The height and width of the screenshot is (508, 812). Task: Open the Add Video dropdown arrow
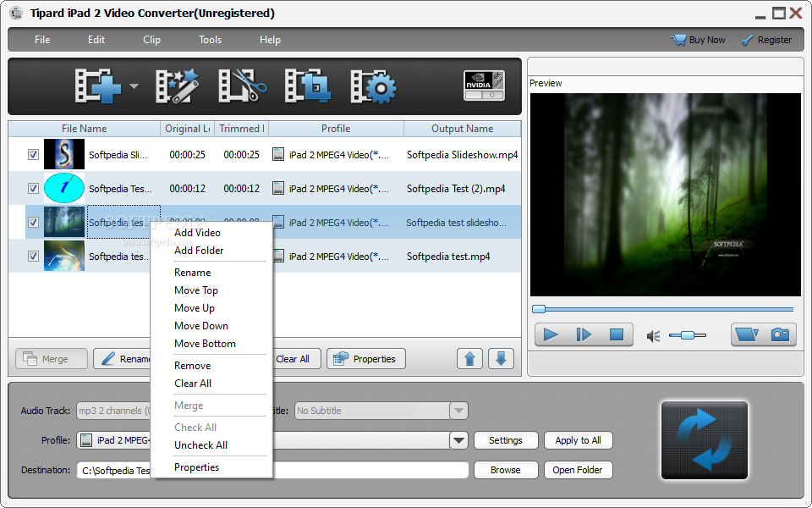pos(134,86)
